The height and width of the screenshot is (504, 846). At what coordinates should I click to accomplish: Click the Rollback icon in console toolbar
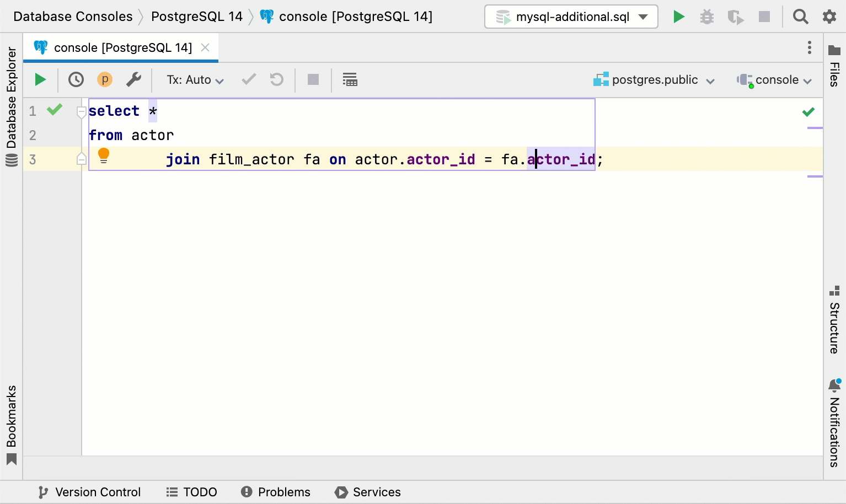276,79
